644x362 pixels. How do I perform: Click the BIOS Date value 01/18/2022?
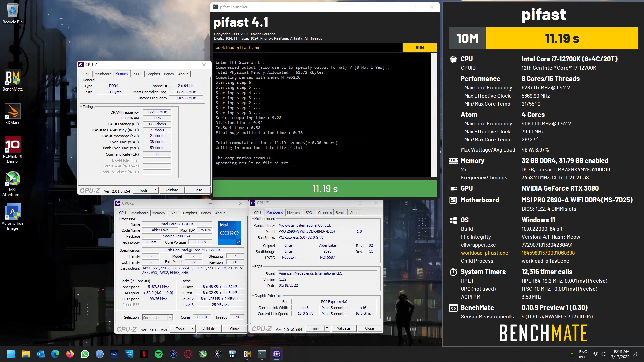tap(327, 286)
